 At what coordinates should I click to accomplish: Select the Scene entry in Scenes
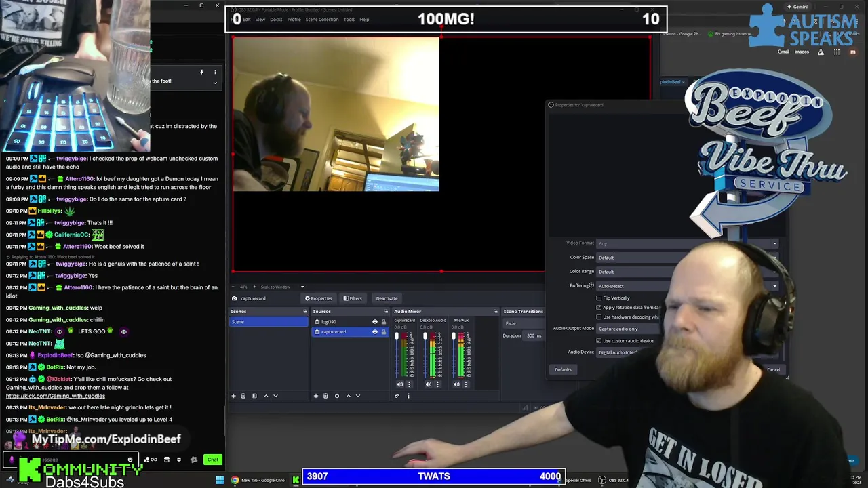[269, 322]
